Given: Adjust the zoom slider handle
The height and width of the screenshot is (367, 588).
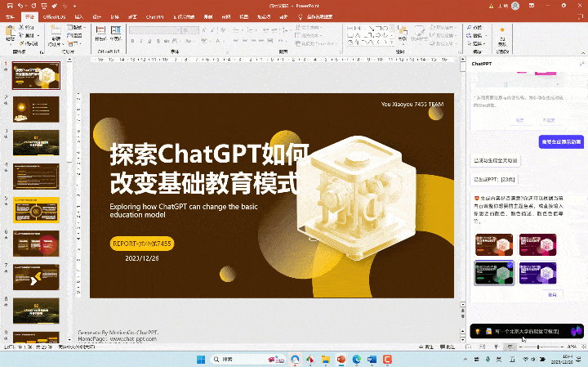Looking at the screenshot, I should coord(537,347).
